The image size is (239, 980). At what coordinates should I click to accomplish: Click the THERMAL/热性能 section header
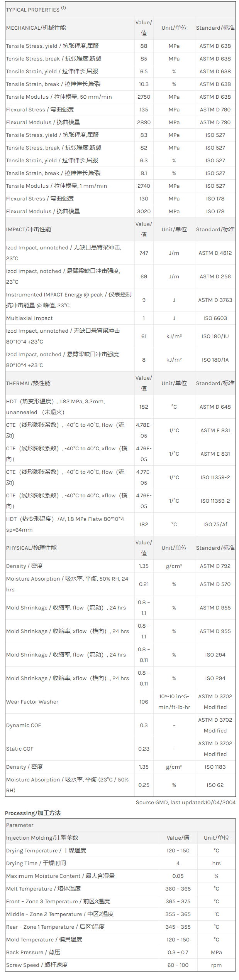tap(28, 383)
